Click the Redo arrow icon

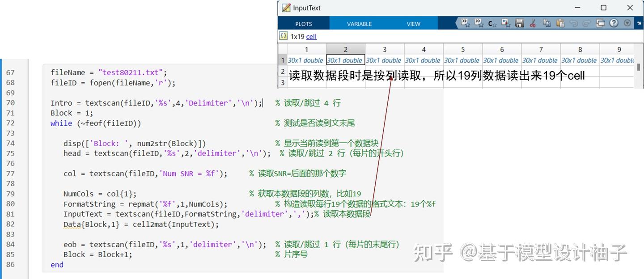point(587,23)
